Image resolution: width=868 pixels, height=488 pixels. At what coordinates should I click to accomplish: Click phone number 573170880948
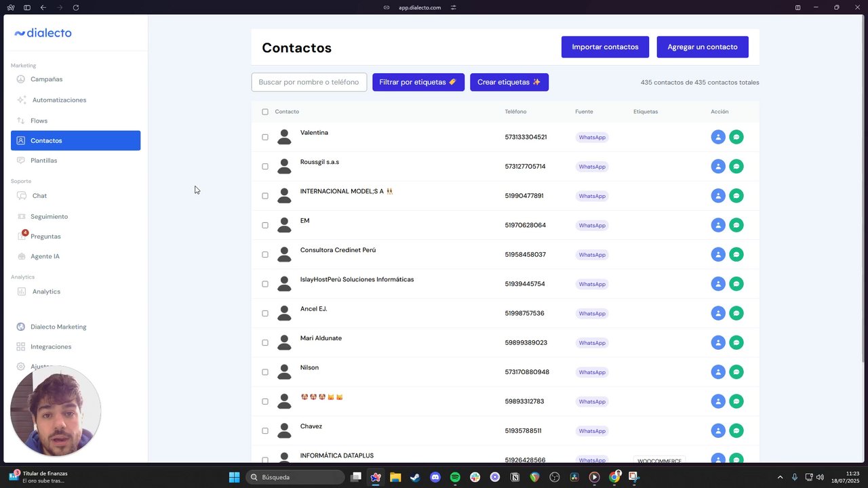[527, 372]
